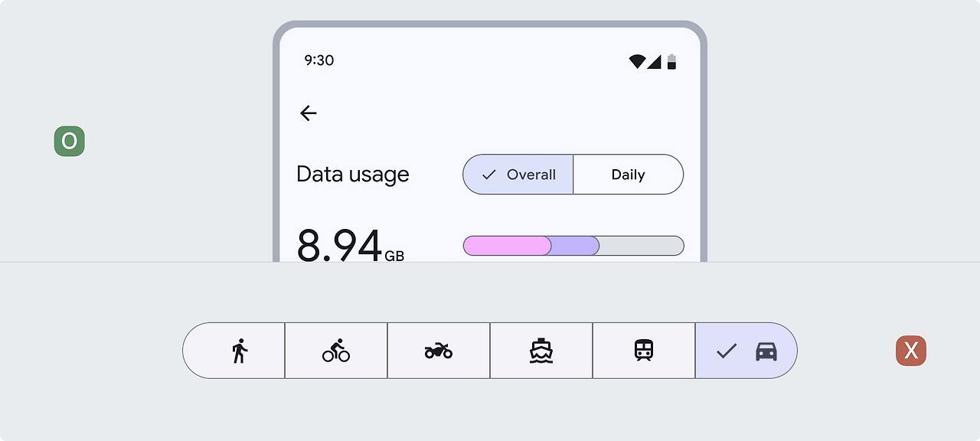Click the car icon segment
The image size is (980, 441).
tap(766, 351)
